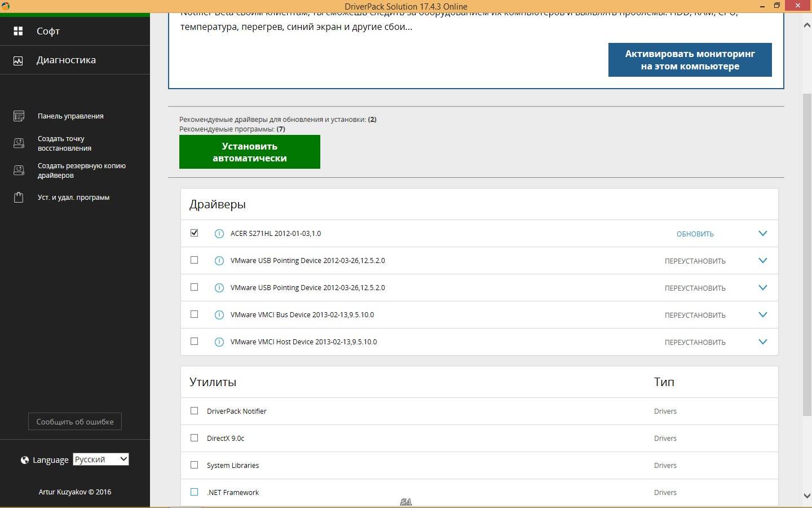Click ПЕРЕУСТАНОВИТЬ for second VMware USB Pointing Device
This screenshot has width=812, height=508.
(x=695, y=288)
